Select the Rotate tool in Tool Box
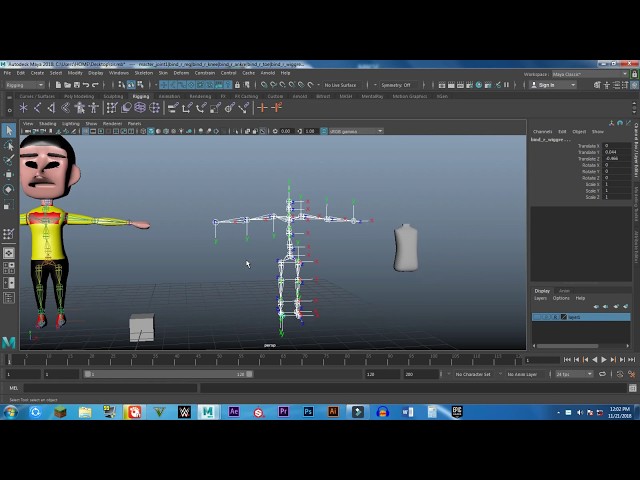 pyautogui.click(x=9, y=189)
